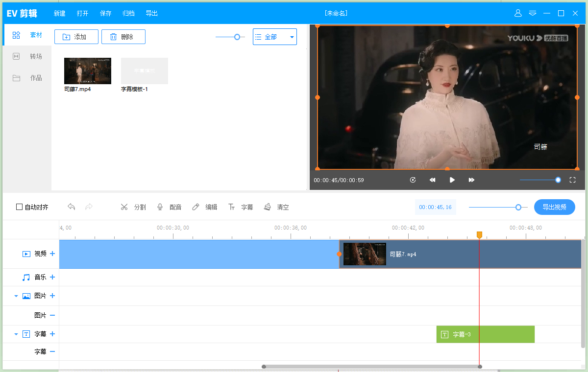Click the timecode field 00:00:45,16
The image size is (588, 372).
436,207
